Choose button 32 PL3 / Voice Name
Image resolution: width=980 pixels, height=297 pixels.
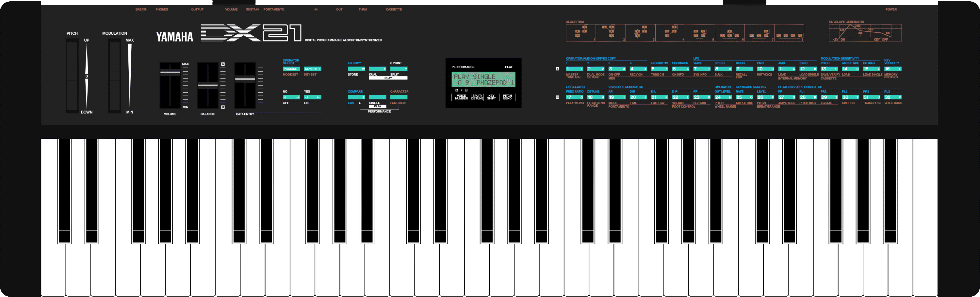[893, 97]
